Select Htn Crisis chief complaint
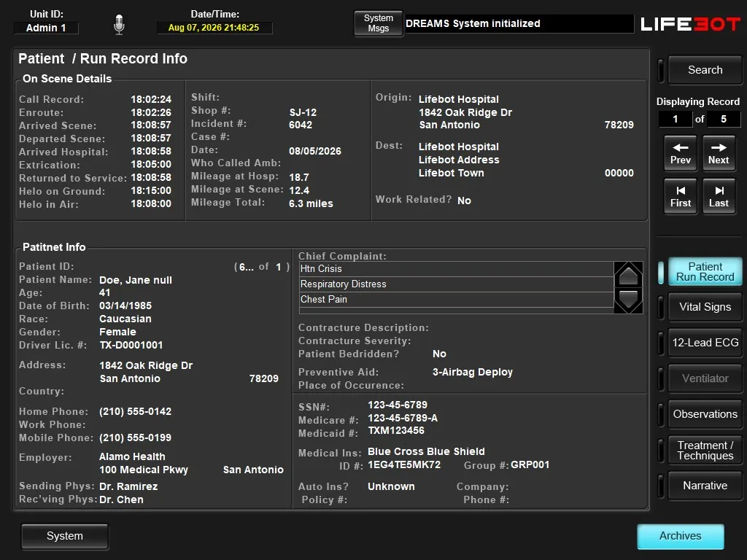The height and width of the screenshot is (560, 747). click(x=457, y=269)
